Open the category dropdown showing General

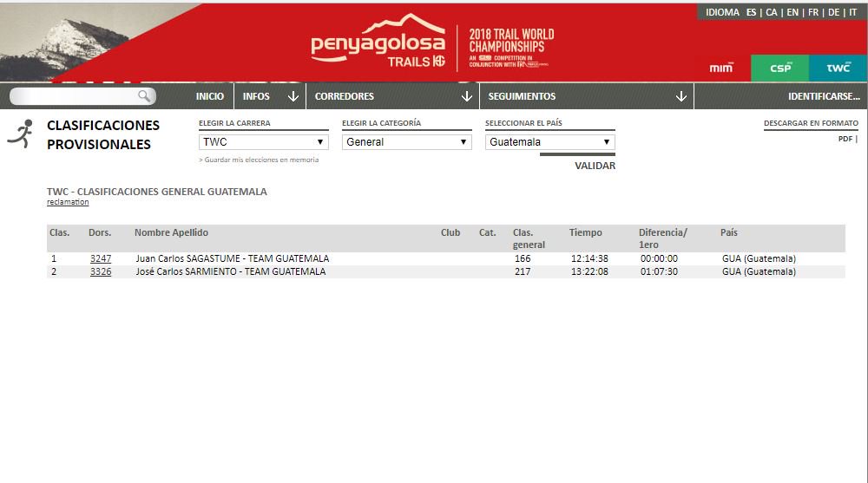click(x=407, y=142)
